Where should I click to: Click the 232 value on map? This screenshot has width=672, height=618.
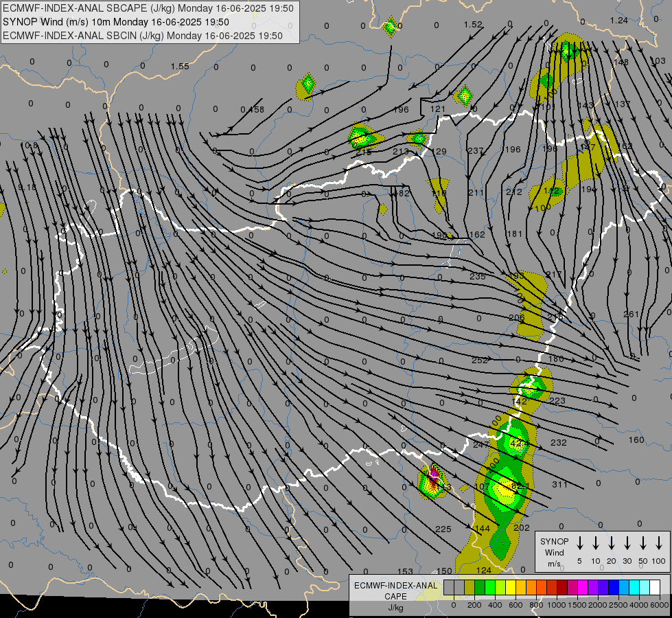[x=559, y=443]
